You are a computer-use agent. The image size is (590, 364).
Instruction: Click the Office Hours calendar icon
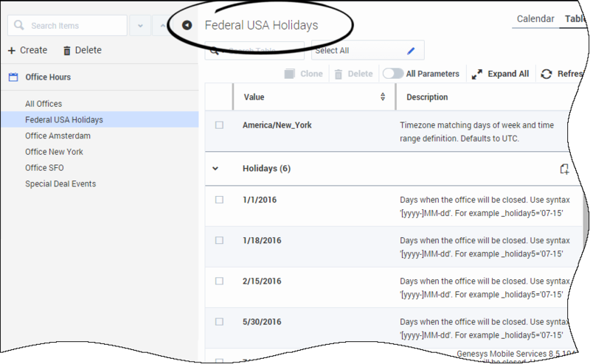coord(13,77)
